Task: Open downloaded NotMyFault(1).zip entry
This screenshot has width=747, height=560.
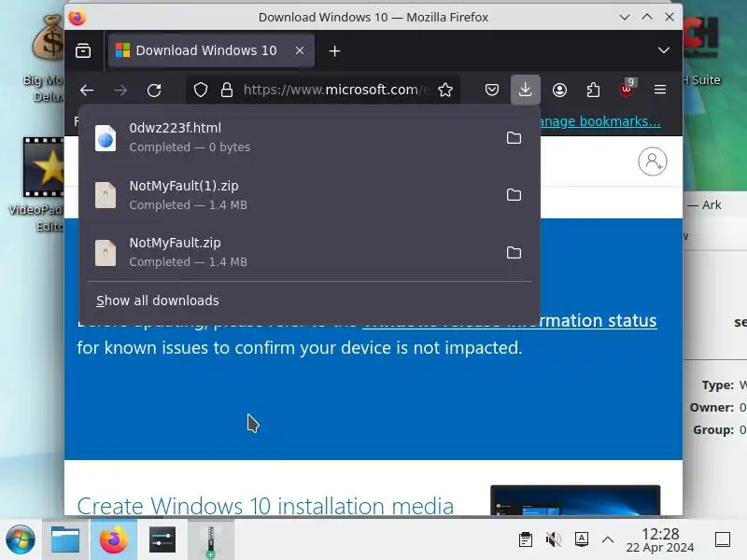Action: pyautogui.click(x=290, y=195)
